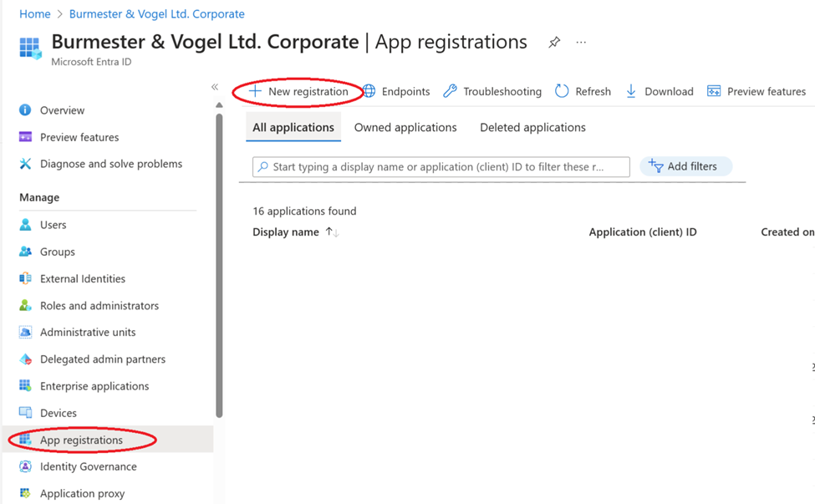Screen dimensions: 815x504
Task: Click the Administrative units icon
Action: 25,332
